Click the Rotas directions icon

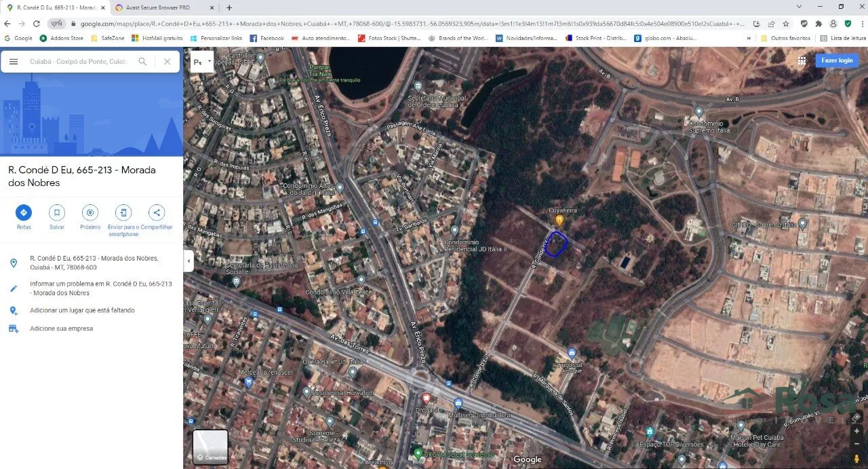(x=24, y=212)
